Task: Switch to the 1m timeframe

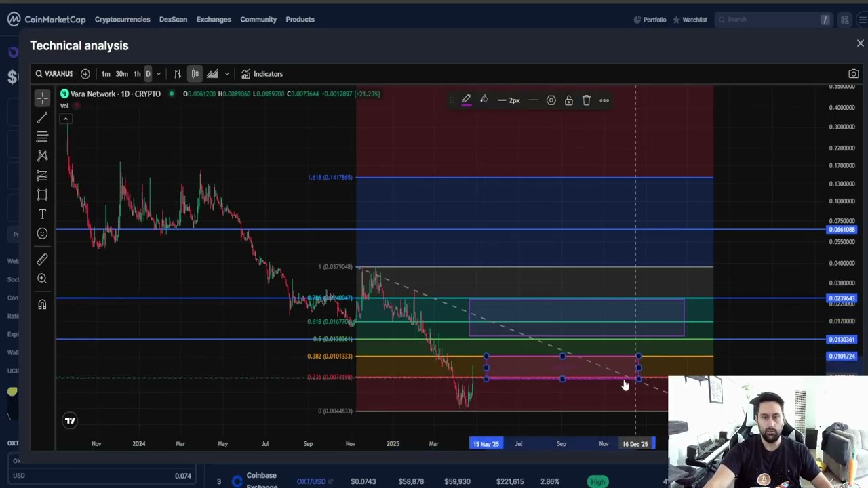Action: pos(106,74)
